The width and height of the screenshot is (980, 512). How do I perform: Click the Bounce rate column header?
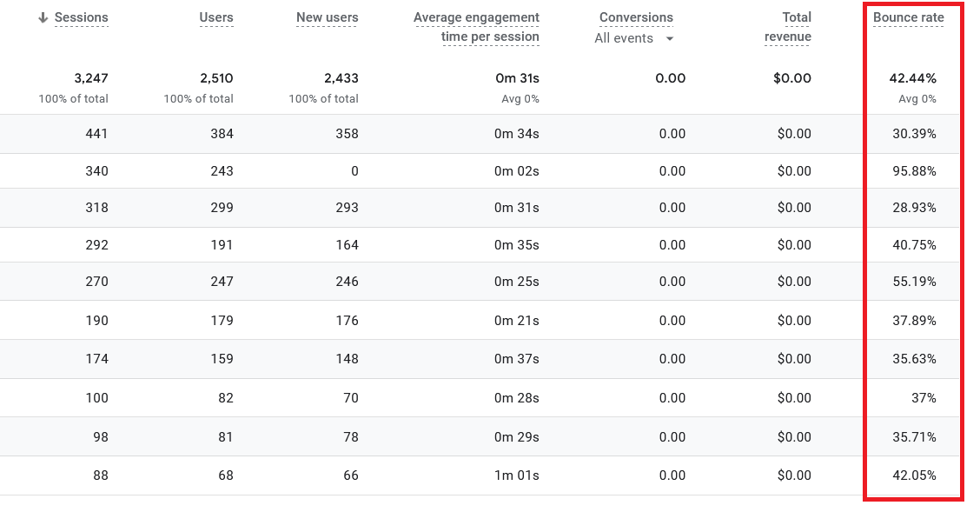[908, 18]
